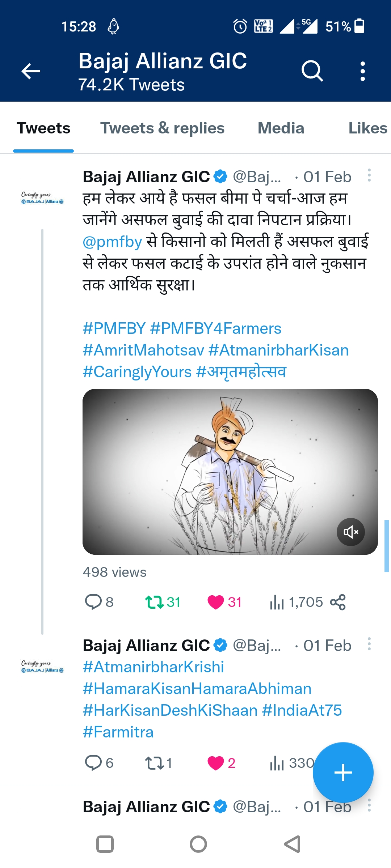Open search on Bajaj Allianz profile

point(312,71)
